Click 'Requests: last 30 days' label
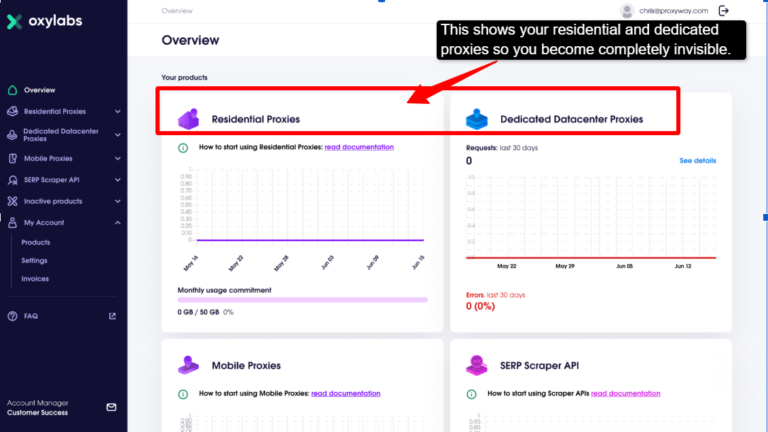Screen dimensions: 768x432 (502, 147)
